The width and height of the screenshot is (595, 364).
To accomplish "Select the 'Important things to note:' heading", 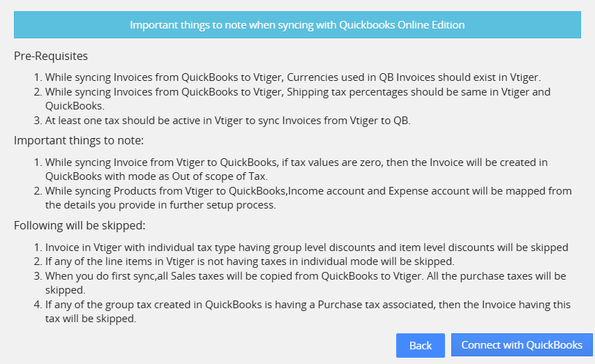I will (x=79, y=141).
